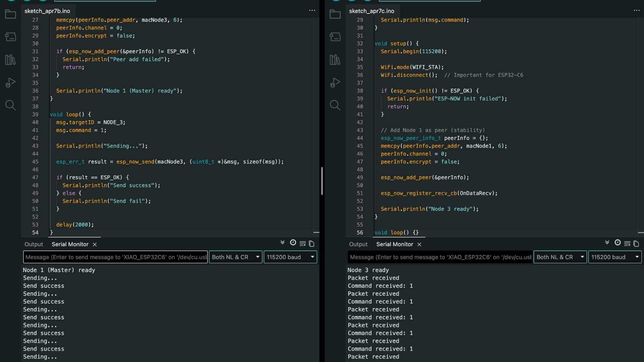Open Sketchbook folder icon in left window sidebar
Viewport: 644px width, 362px height.
click(x=10, y=14)
